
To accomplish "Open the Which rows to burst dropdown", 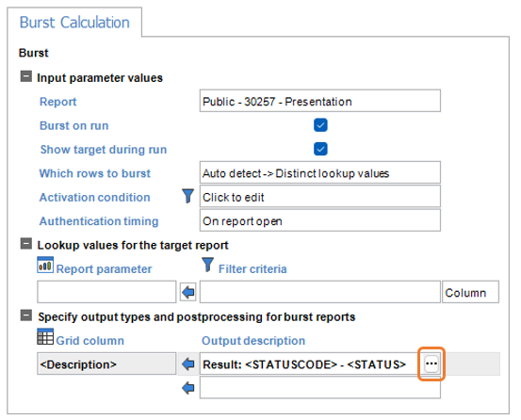I will click(x=320, y=172).
